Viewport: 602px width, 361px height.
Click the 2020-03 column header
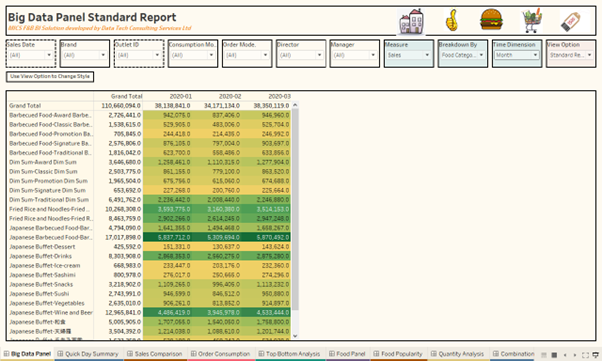click(x=279, y=96)
